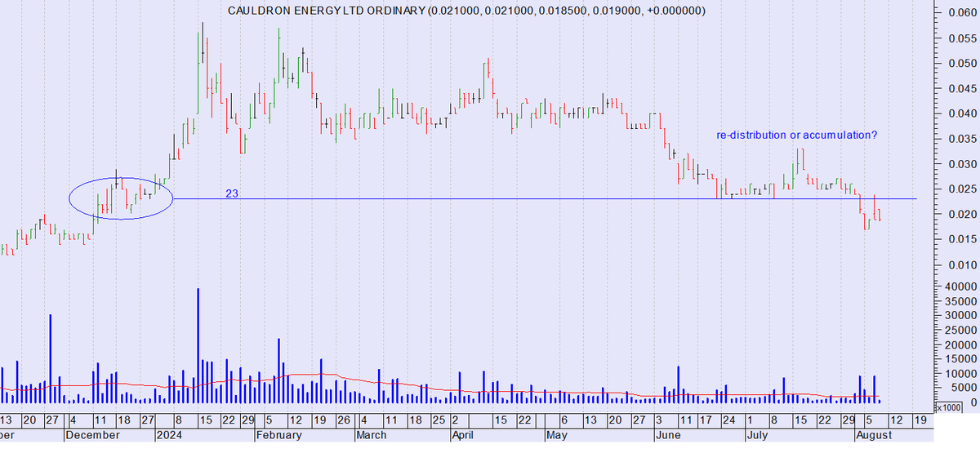Click the August month label on time axis
This screenshot has width=980, height=453.
[x=873, y=435]
